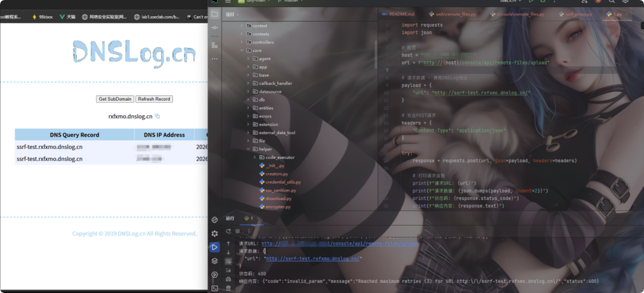This screenshot has height=293, width=644.
Task: Switch to the ssrf_proxy.py tab
Action: (x=575, y=14)
